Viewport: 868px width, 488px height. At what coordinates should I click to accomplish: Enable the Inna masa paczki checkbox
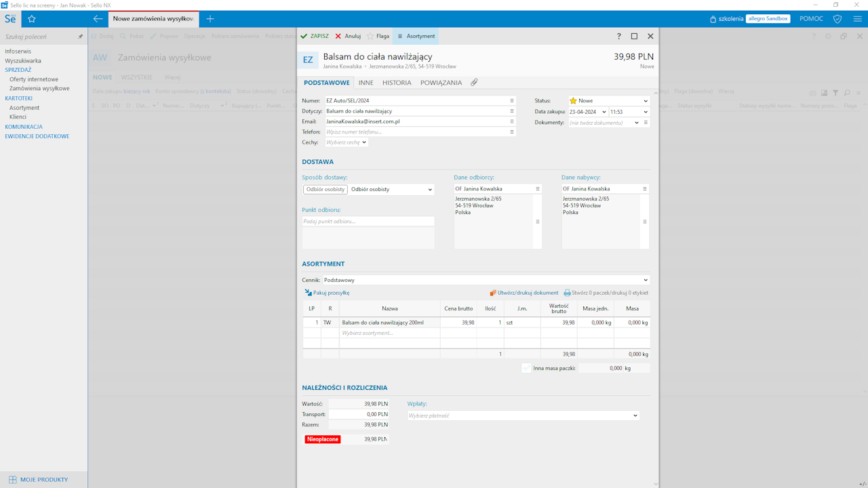click(526, 368)
